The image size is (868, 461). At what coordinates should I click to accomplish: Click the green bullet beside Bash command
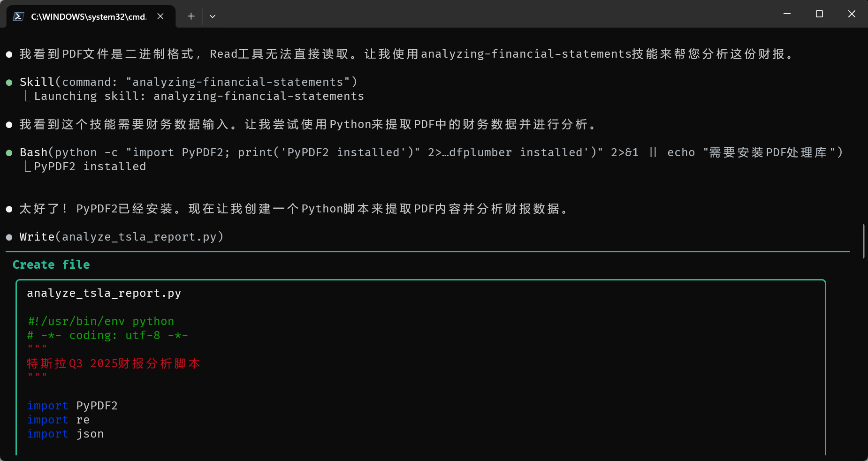[x=9, y=153]
